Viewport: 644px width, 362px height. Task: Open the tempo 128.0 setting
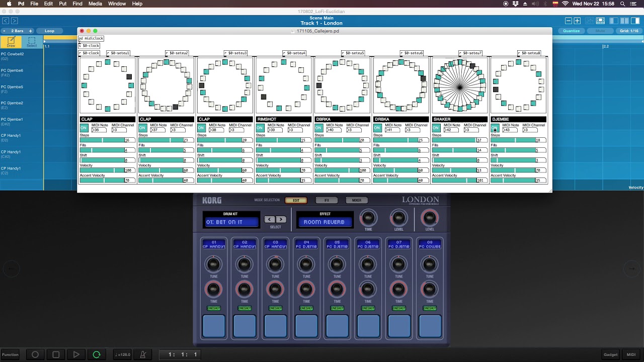[123, 354]
